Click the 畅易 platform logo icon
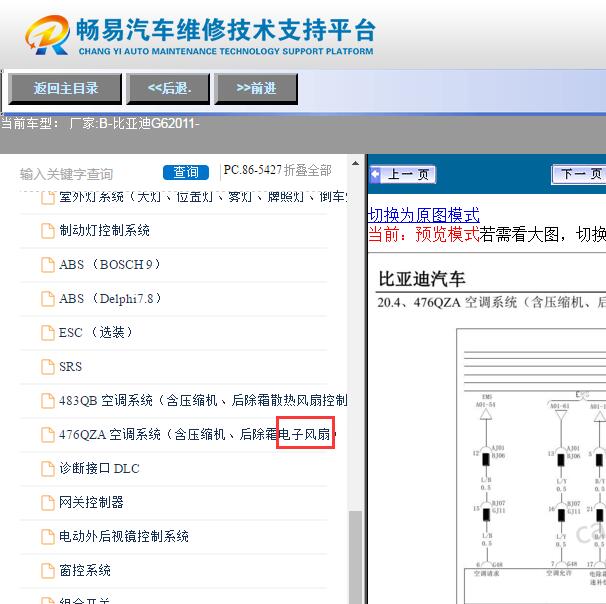This screenshot has height=604, width=606. coord(48,35)
